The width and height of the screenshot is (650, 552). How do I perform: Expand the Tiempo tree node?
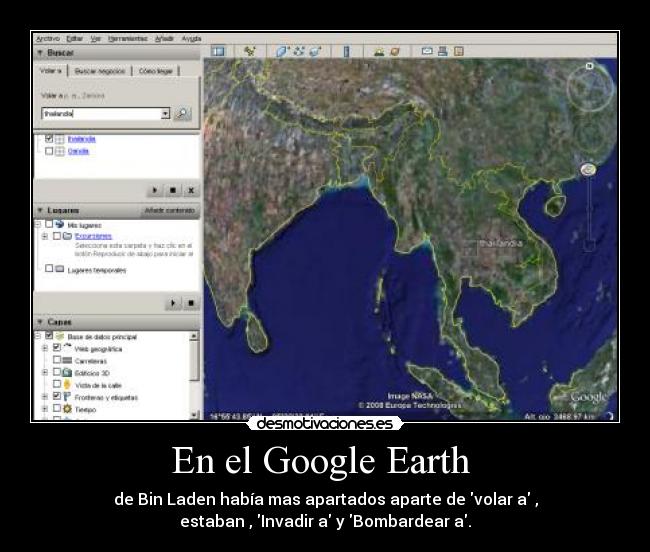(45, 409)
